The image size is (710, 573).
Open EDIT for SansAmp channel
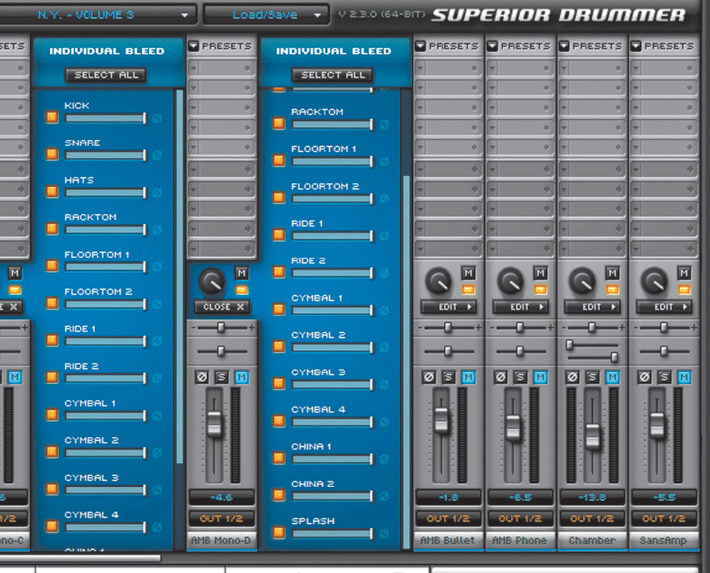pos(664,307)
